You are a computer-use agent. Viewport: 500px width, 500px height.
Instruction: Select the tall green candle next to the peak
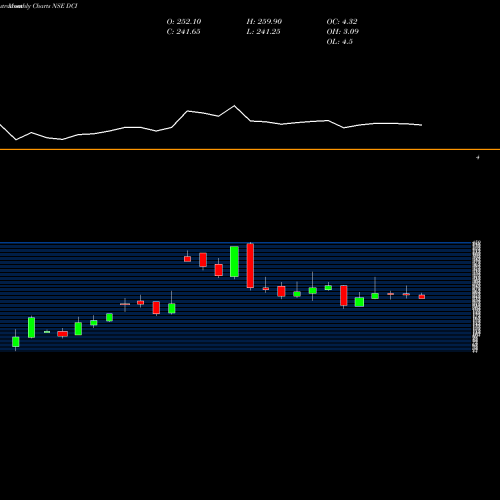234,262
